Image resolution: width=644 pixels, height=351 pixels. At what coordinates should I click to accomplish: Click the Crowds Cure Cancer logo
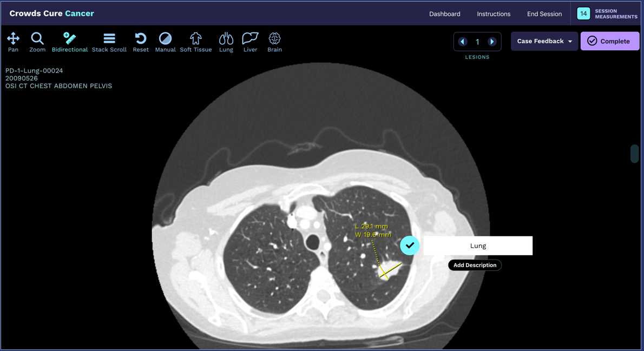pos(52,14)
